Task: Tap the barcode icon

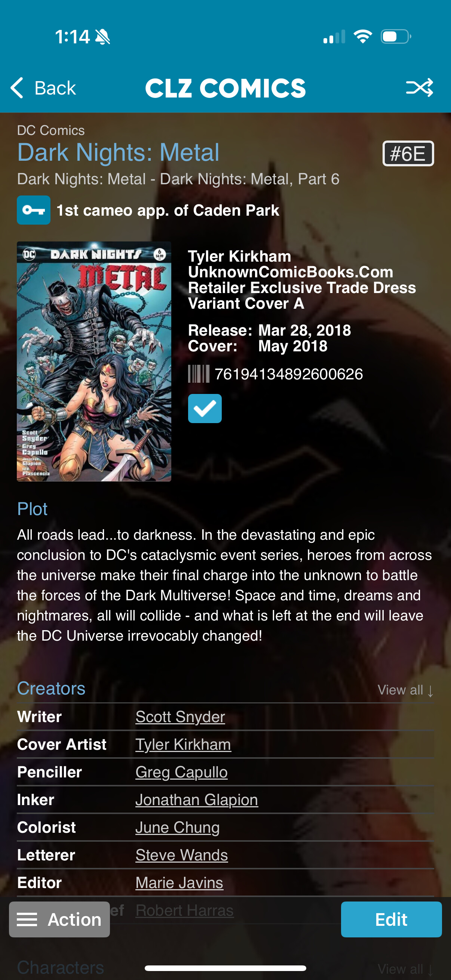Action: tap(199, 374)
